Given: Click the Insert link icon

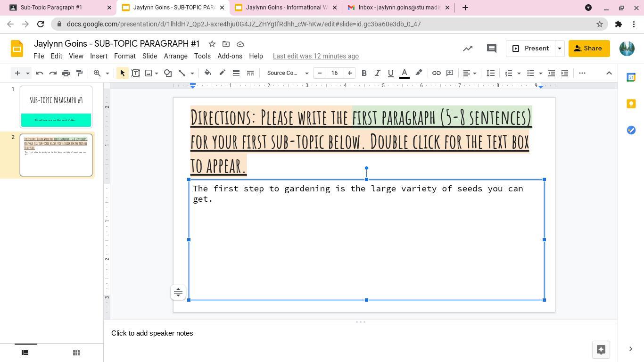Looking at the screenshot, I should (x=437, y=73).
